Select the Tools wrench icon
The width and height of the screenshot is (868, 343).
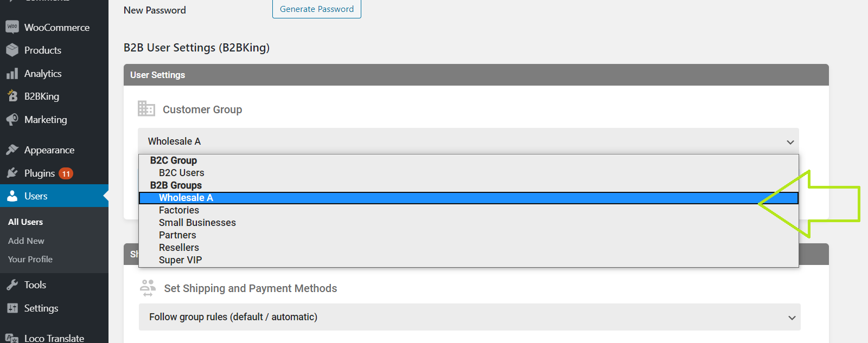click(12, 284)
